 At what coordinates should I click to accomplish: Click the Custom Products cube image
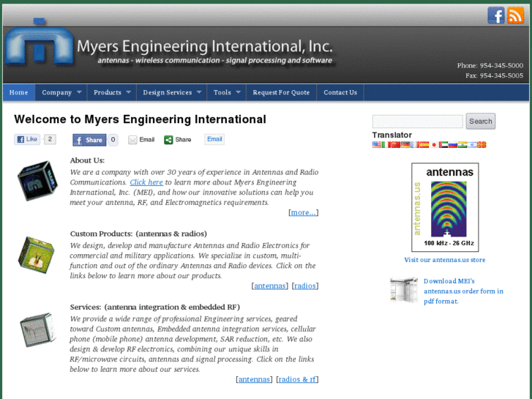click(x=37, y=255)
